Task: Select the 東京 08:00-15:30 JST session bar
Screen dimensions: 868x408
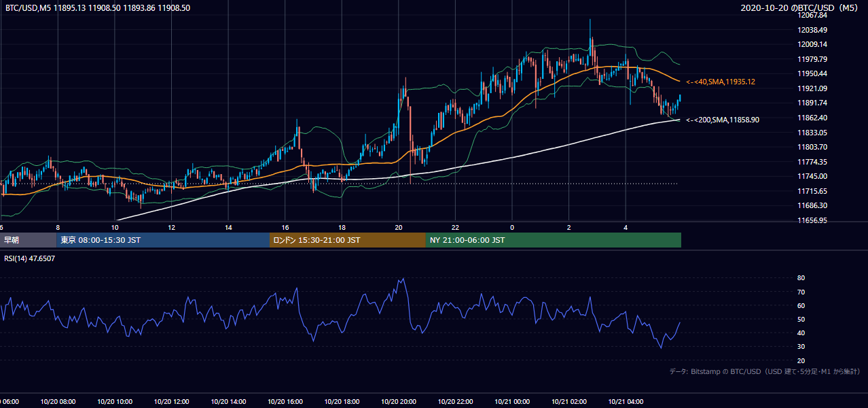Action: coord(163,240)
